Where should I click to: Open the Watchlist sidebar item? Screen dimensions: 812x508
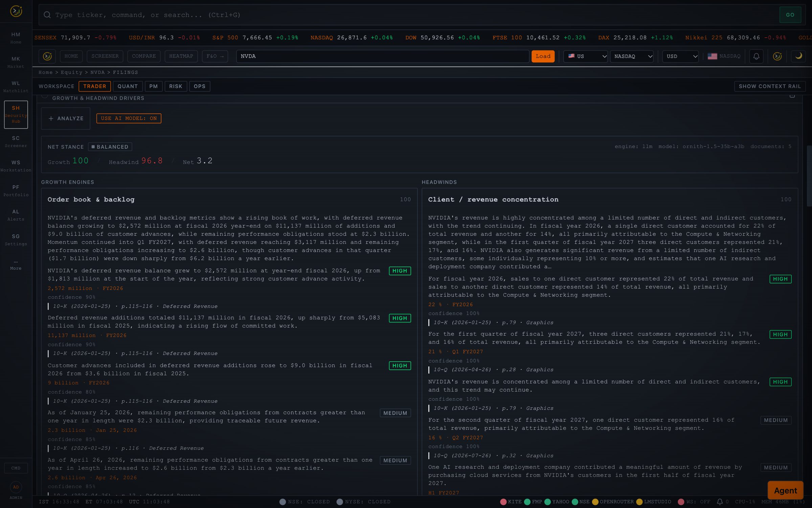tap(16, 86)
